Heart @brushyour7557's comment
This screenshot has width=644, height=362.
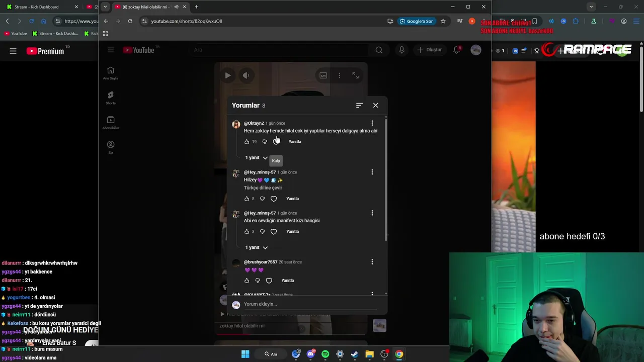[x=269, y=281]
